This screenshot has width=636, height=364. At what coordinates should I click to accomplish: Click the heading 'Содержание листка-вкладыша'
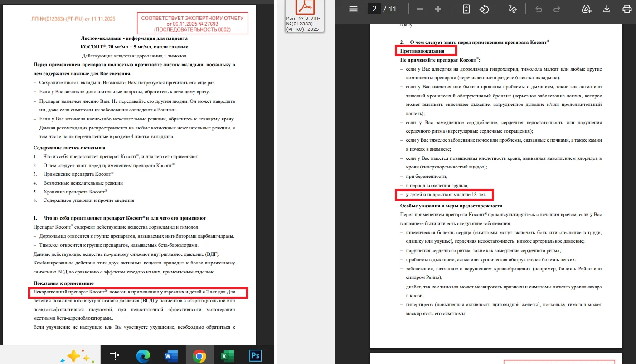69,148
